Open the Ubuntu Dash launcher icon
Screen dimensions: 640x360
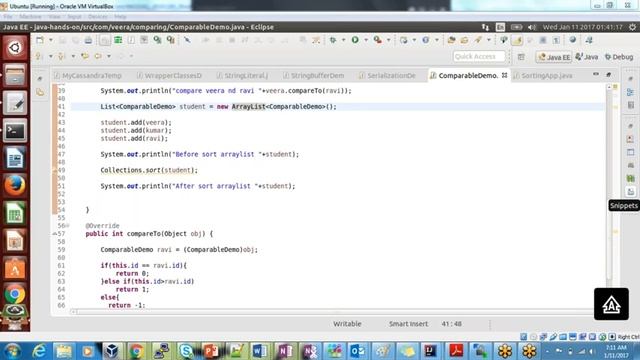click(15, 48)
